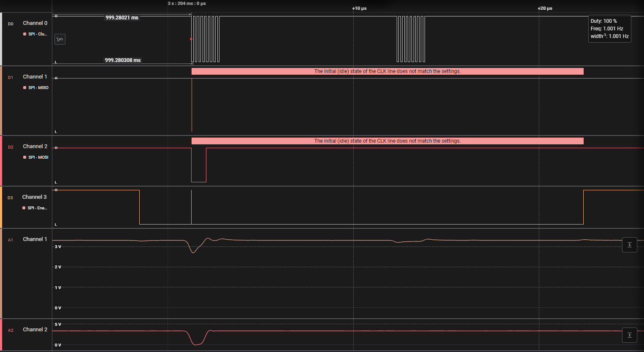The height and width of the screenshot is (352, 644).
Task: Toggle the D1 channel indicator label
Action: coord(11,77)
